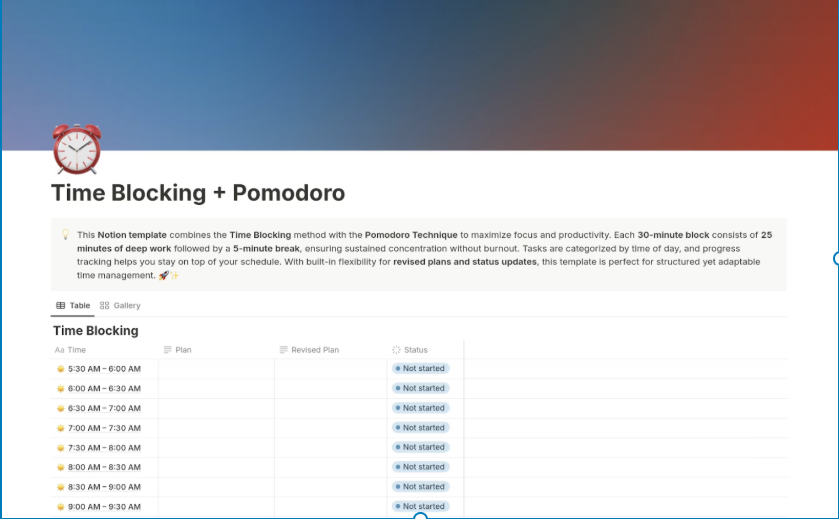
Task: Change status of 9:00 AM – 9:30 AM row
Action: point(421,506)
